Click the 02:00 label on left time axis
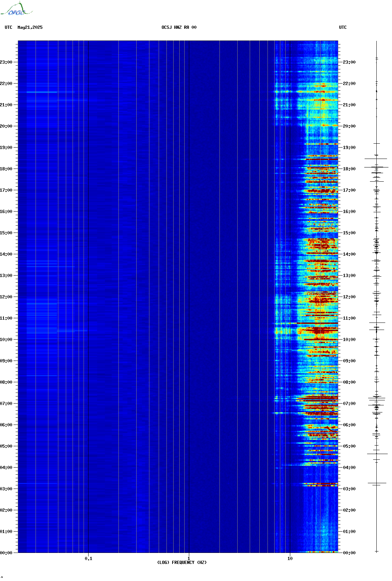The width and height of the screenshot is (392, 581). point(6,510)
